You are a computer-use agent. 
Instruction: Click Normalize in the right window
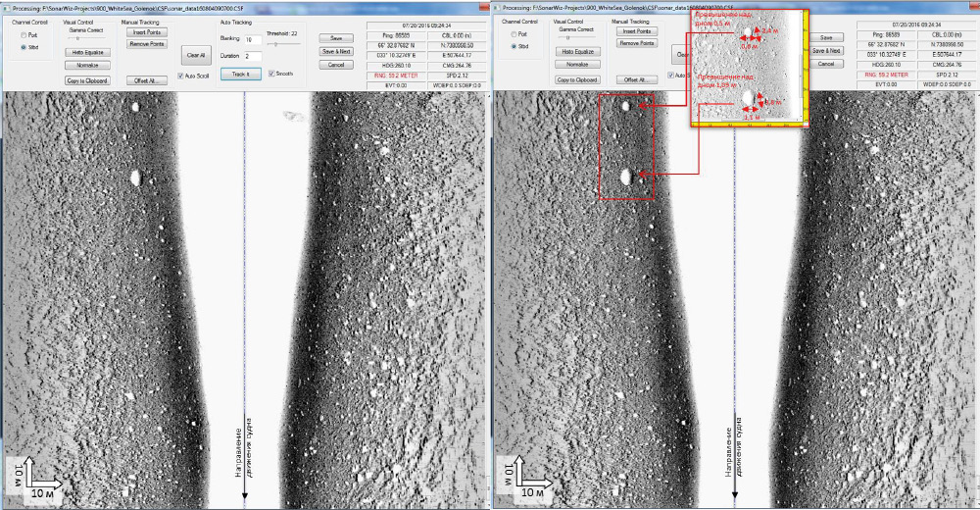pos(577,65)
